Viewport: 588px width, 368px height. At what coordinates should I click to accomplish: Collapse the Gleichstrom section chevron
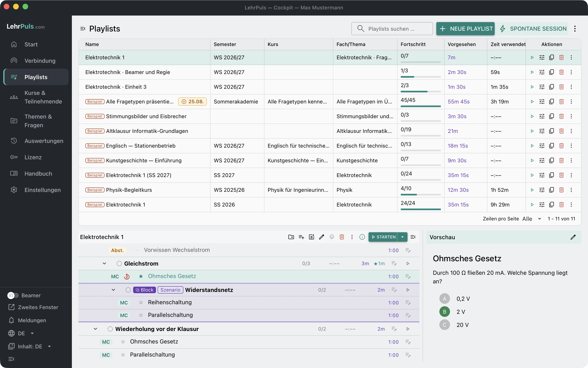[x=104, y=264]
